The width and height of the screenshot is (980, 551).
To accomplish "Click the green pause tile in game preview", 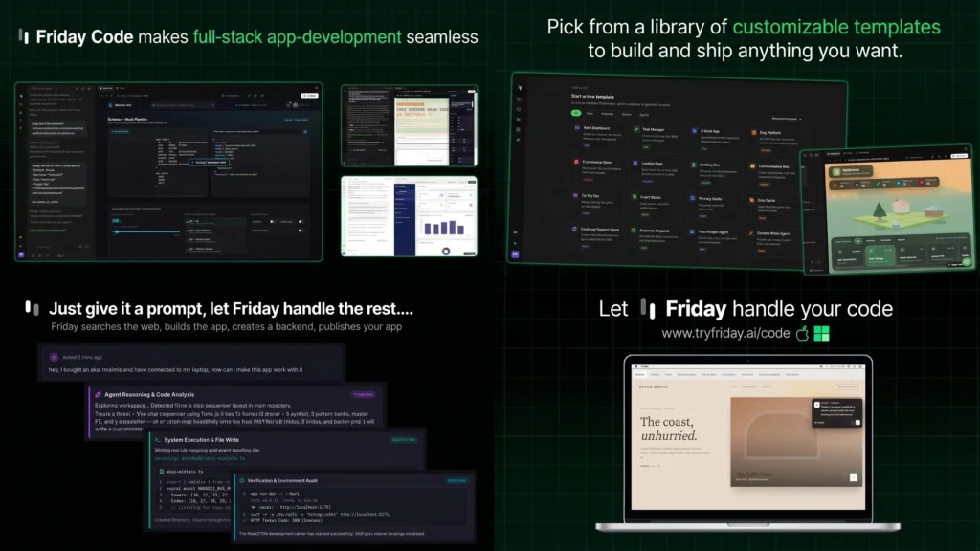I will (836, 172).
